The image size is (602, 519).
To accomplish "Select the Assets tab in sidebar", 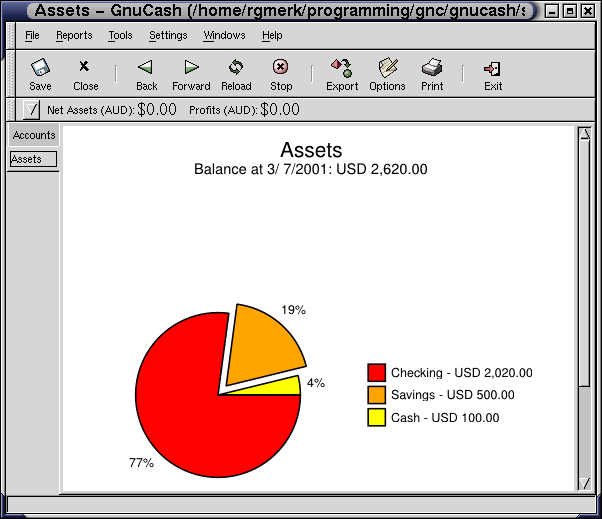I will 33,159.
